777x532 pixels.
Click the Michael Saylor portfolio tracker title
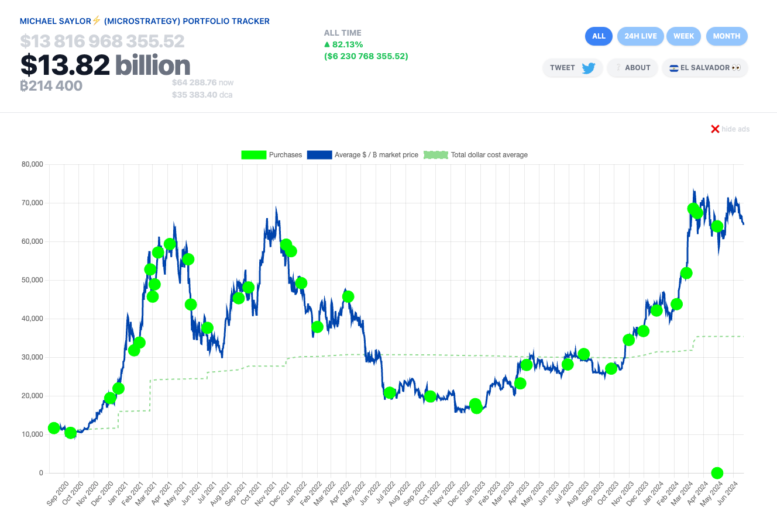point(145,21)
